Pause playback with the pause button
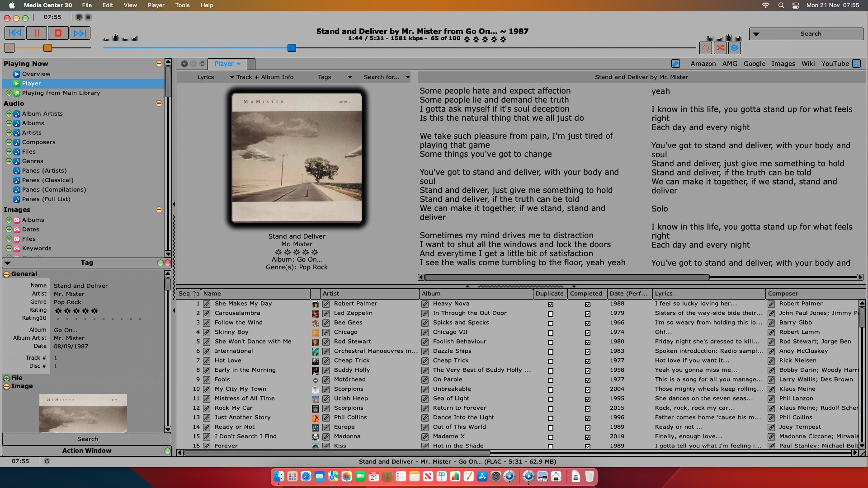The image size is (868, 488). tap(37, 33)
